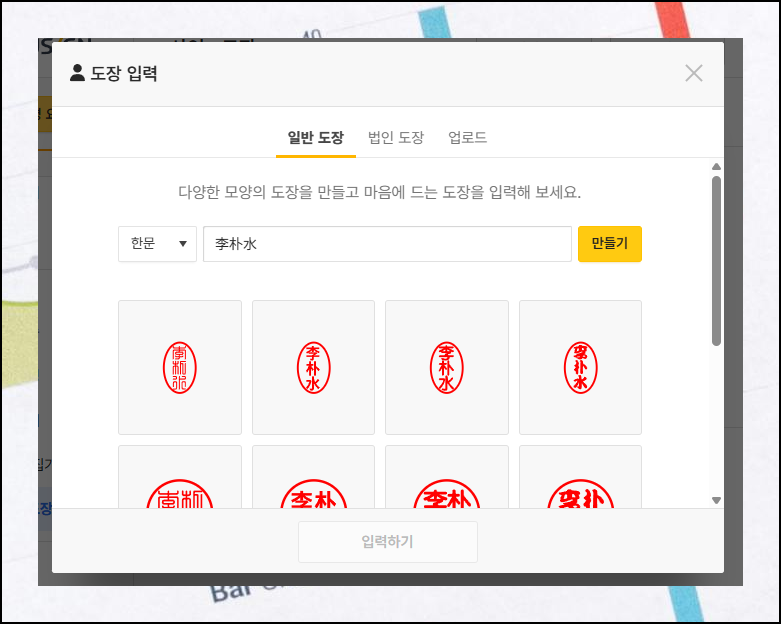Viewport: 781px width, 624px height.
Task: Click the vertical scrollbar thumb
Action: point(716,260)
